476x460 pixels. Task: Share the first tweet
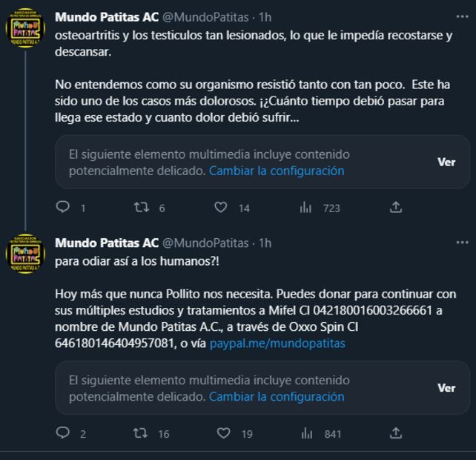(396, 208)
